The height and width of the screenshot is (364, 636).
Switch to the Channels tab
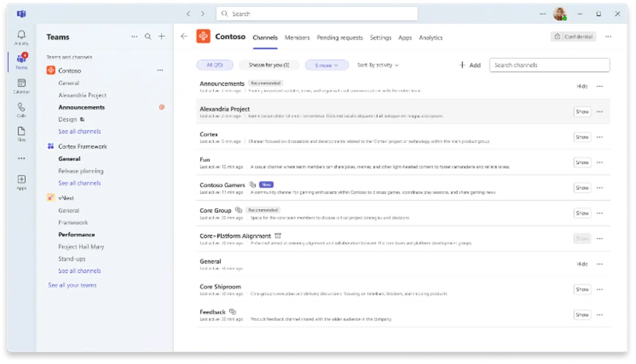coord(265,38)
